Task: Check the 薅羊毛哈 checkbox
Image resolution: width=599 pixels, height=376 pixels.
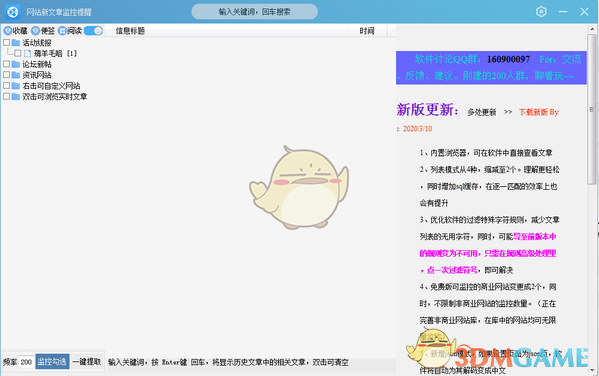Action: click(x=18, y=53)
